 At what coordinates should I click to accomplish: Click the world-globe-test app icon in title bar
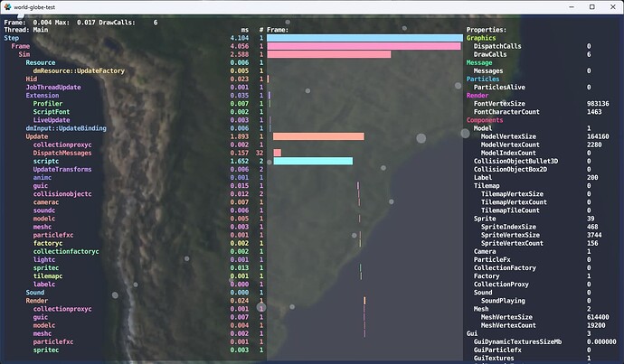[x=8, y=6]
